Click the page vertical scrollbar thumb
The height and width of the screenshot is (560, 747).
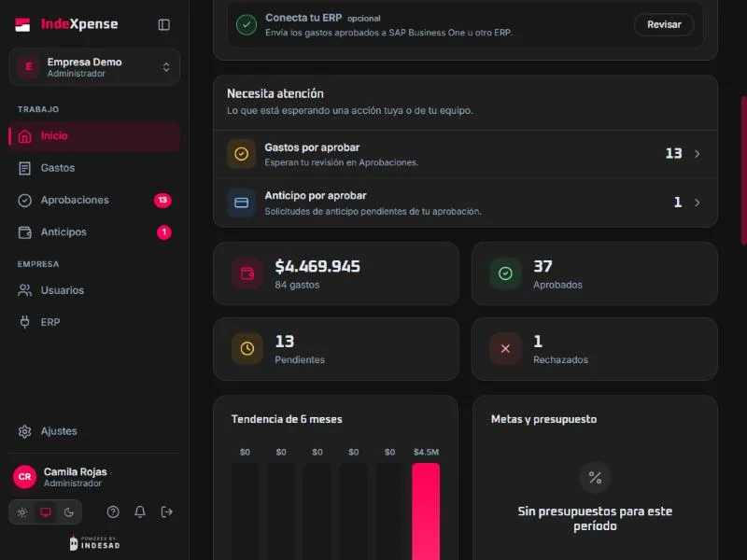click(x=743, y=171)
